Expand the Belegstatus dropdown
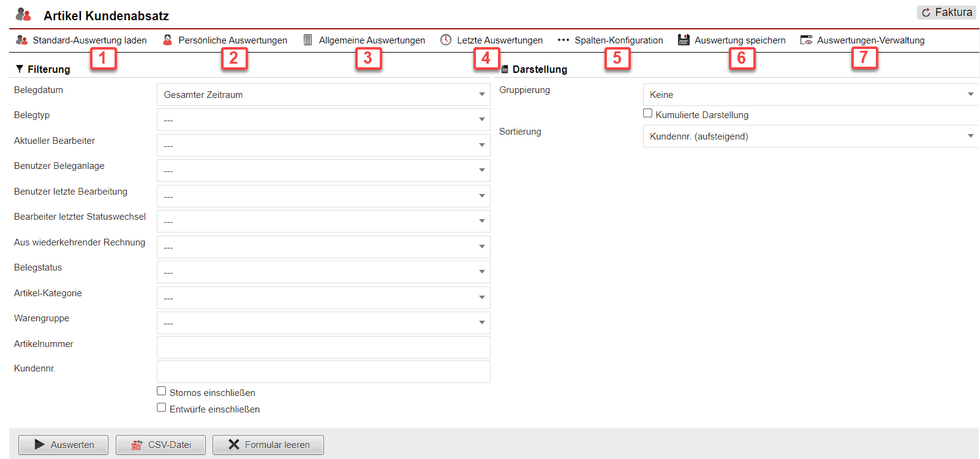The height and width of the screenshot is (459, 980). coord(323,272)
